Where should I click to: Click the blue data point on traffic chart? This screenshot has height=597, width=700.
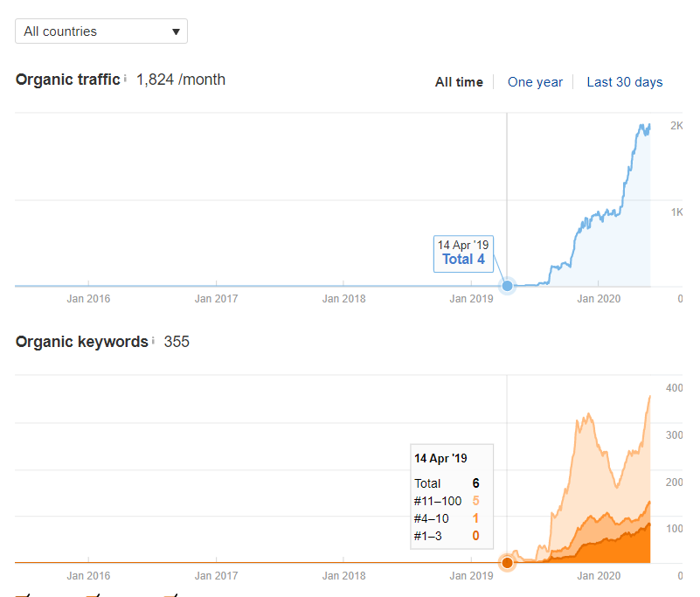coord(507,286)
